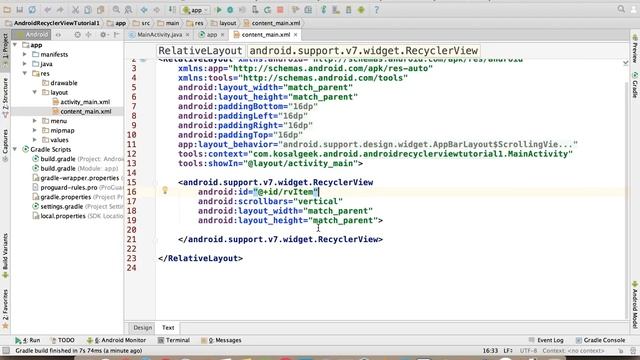Select content_main.xml in project tree
This screenshot has height=360, width=640.
tap(82, 111)
